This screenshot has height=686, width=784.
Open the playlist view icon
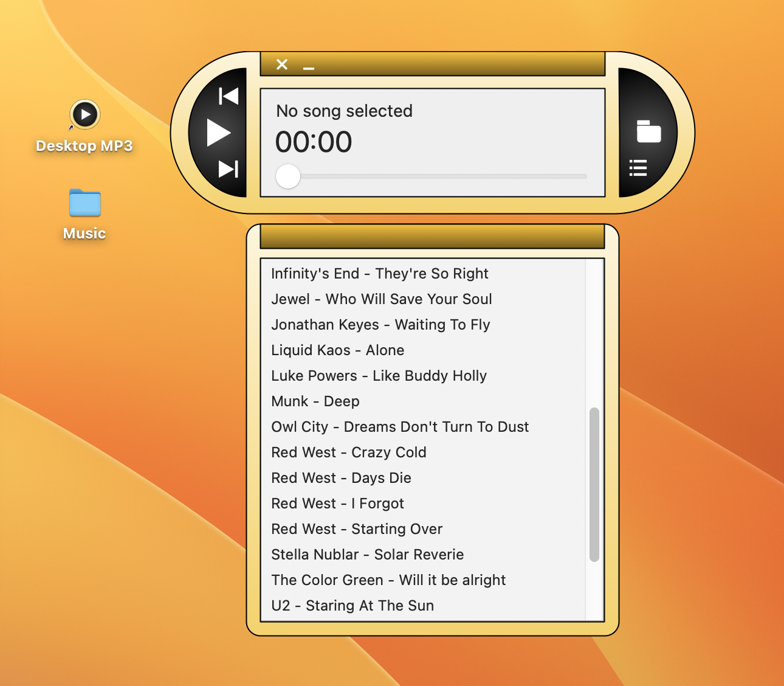click(x=638, y=169)
